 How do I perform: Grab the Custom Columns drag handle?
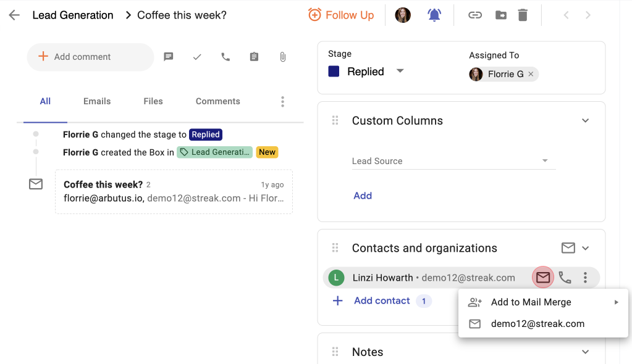[x=335, y=120]
